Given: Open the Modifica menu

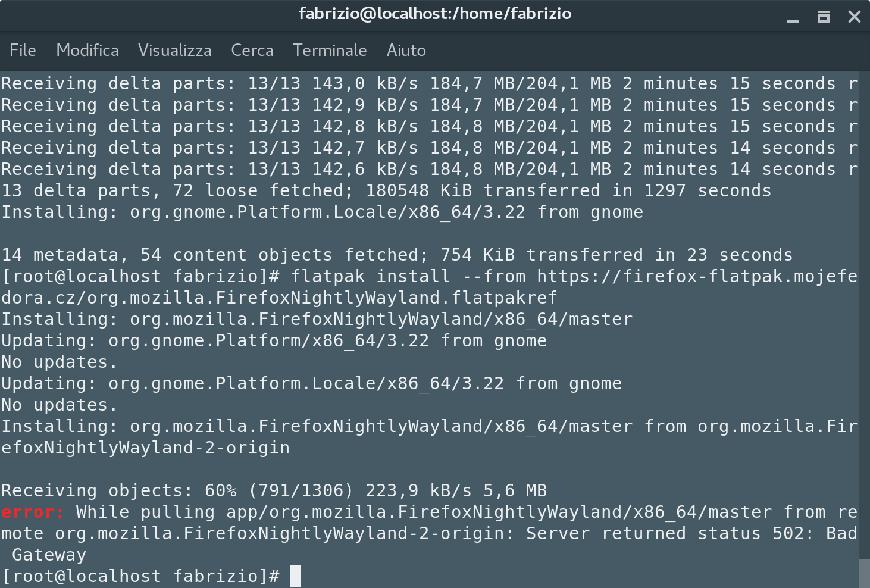Looking at the screenshot, I should [x=87, y=51].
